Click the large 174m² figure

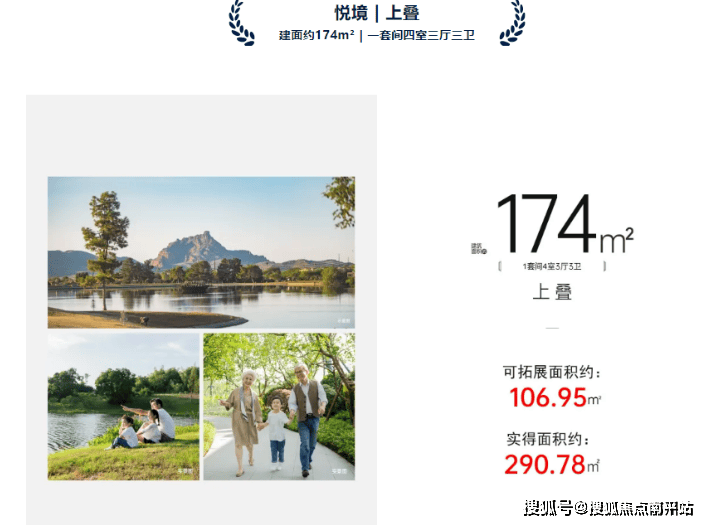pos(565,223)
